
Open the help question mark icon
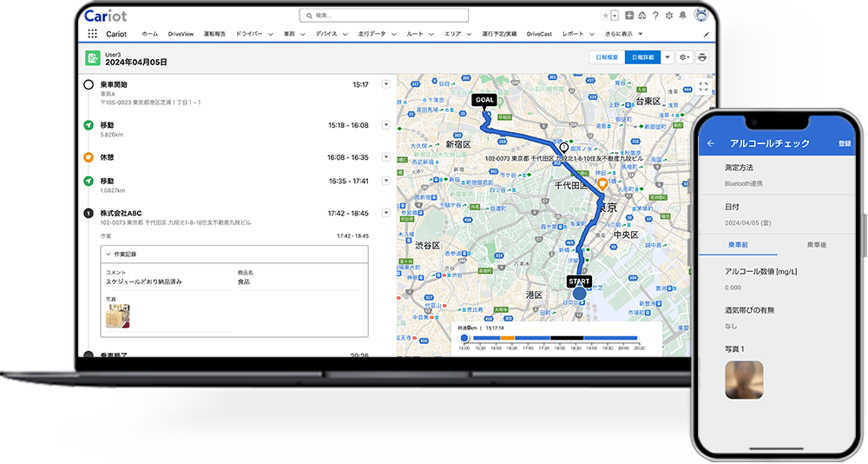coord(655,16)
